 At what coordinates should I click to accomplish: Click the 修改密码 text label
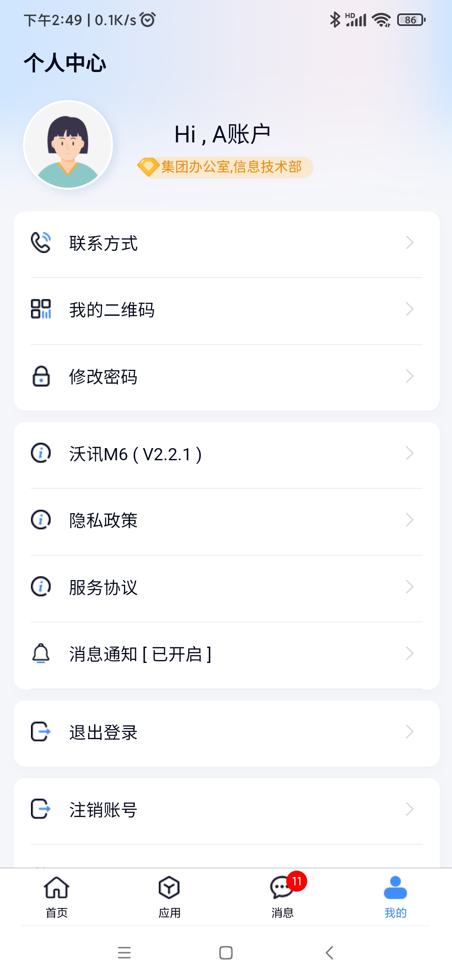(103, 377)
